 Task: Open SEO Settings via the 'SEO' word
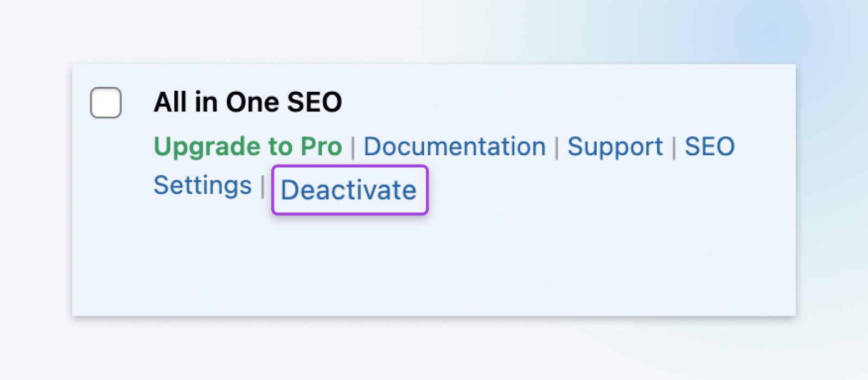[x=710, y=147]
